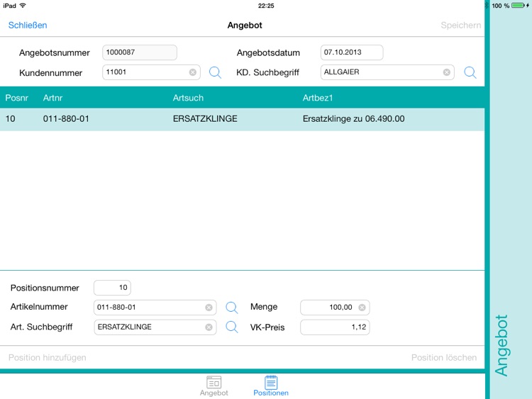The height and width of the screenshot is (399, 532).
Task: Select position row 10 ERSATZKLINGE
Action: pyautogui.click(x=243, y=119)
